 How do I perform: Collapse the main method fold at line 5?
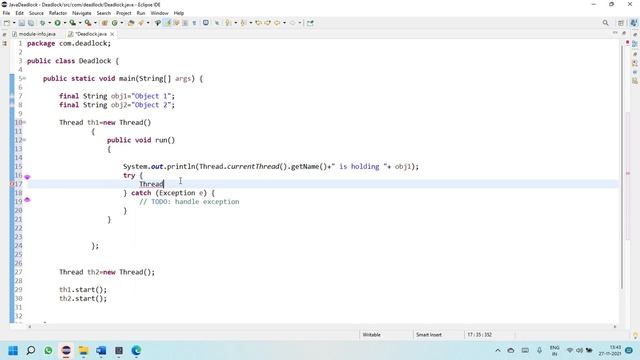(x=25, y=78)
